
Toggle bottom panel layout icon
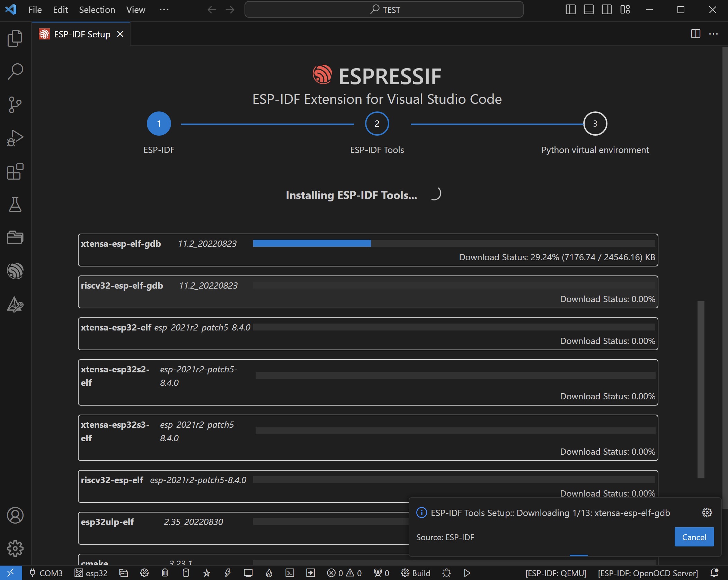589,10
